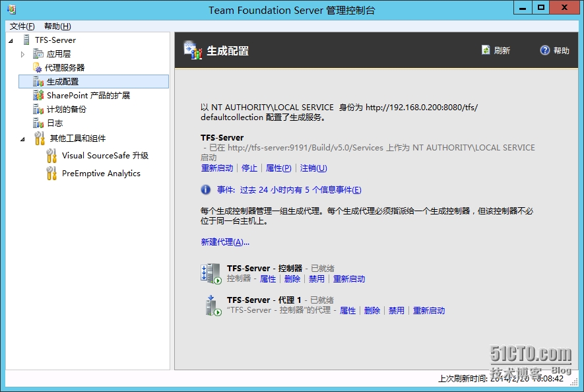Click the window resize grip corner
The height and width of the screenshot is (392, 584).
(x=575, y=383)
